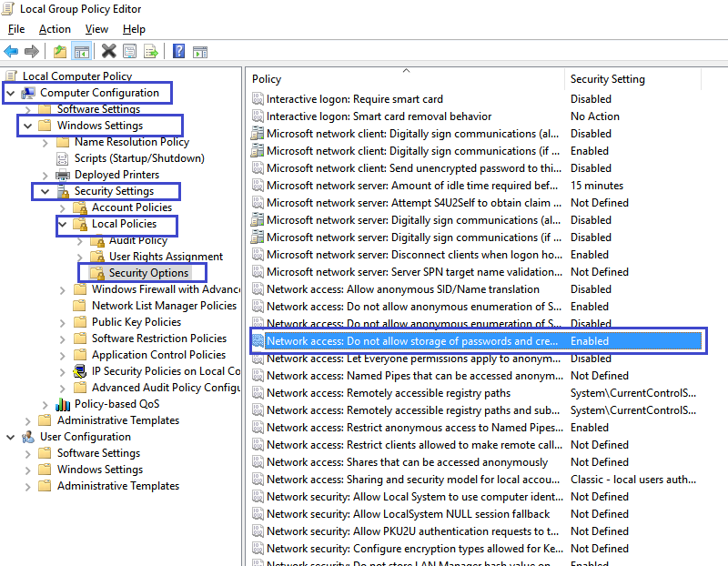728x566 pixels.
Task: Toggle the Show/Hide Console Tree icon
Action: (x=81, y=51)
